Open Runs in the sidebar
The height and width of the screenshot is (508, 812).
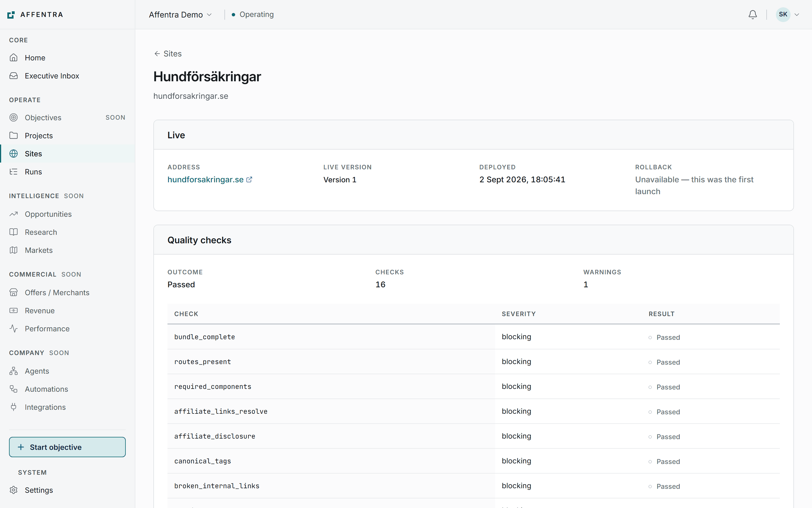(67, 172)
